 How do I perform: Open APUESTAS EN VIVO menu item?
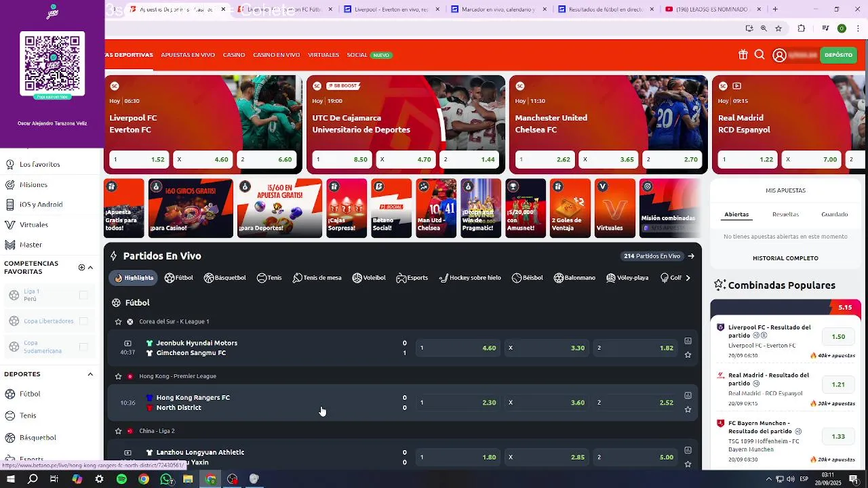[188, 55]
